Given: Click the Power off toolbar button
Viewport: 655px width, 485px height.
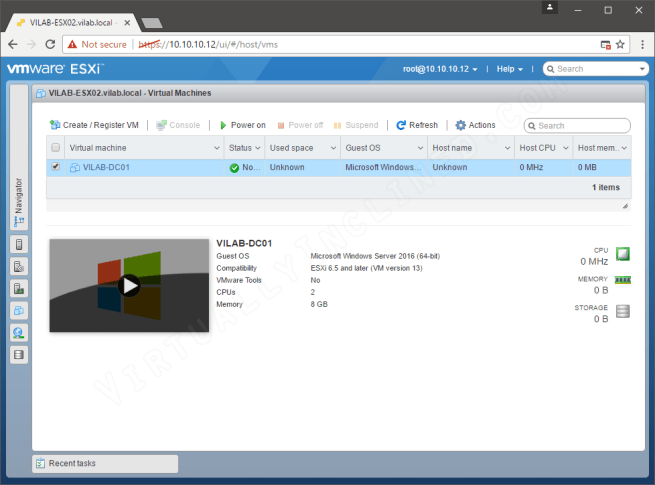Looking at the screenshot, I should pos(300,125).
